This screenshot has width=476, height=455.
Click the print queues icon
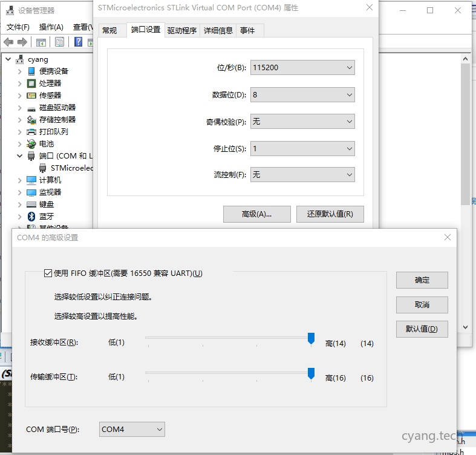pos(31,132)
